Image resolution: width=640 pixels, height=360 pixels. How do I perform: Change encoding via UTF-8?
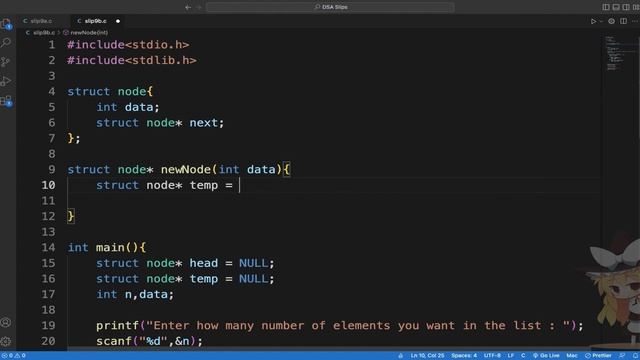pyautogui.click(x=492, y=356)
